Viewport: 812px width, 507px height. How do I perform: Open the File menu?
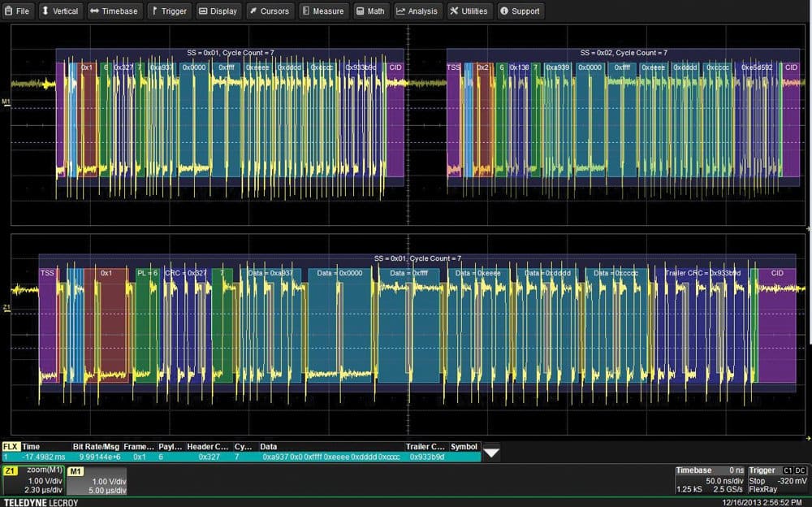click(x=18, y=11)
